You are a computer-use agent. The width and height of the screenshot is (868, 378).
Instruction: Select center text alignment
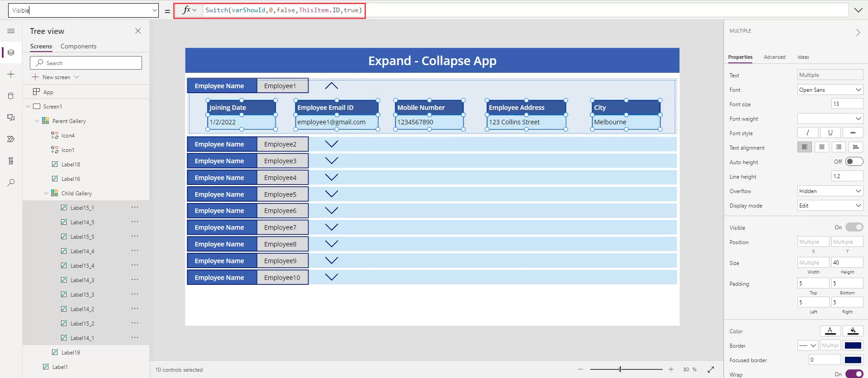tap(821, 147)
